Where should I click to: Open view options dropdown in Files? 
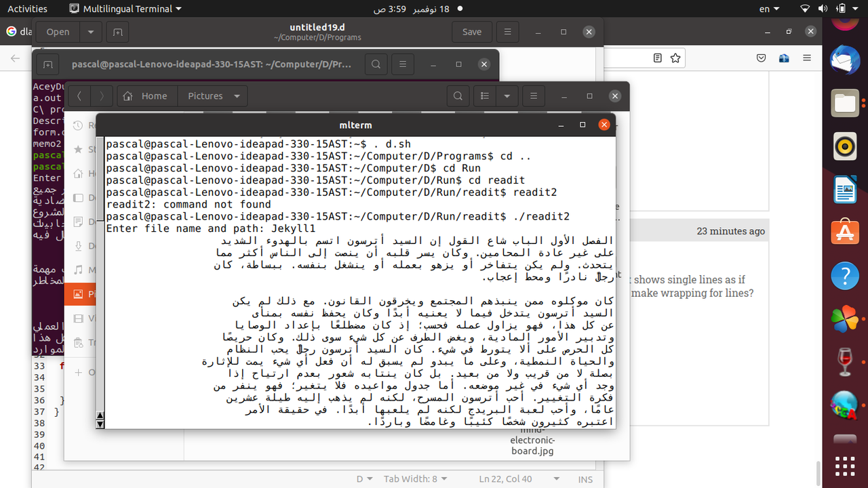point(507,96)
